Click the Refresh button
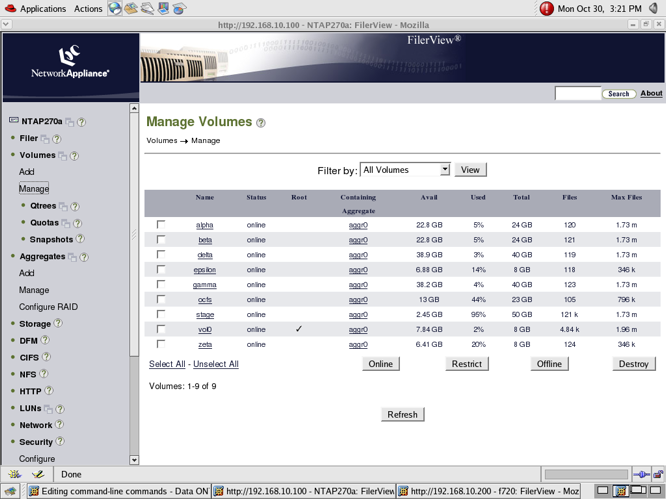The width and height of the screenshot is (666, 499). [x=403, y=414]
